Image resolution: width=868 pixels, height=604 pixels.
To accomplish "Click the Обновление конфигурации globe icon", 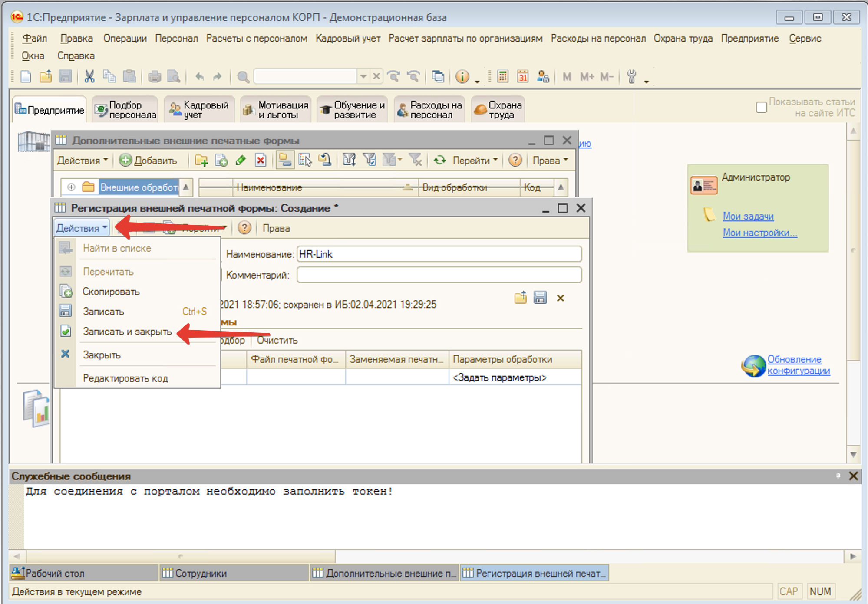I will click(753, 366).
